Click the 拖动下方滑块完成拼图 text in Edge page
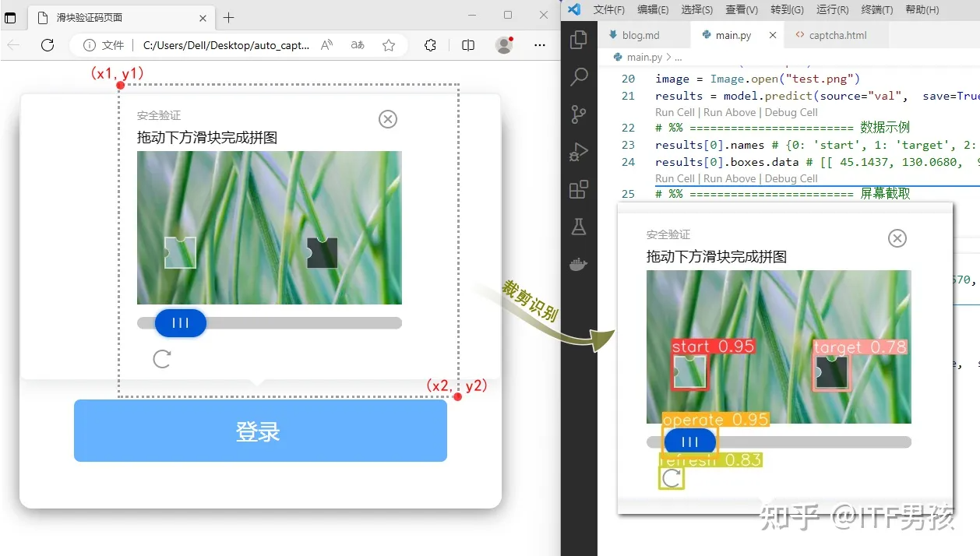 (x=207, y=138)
